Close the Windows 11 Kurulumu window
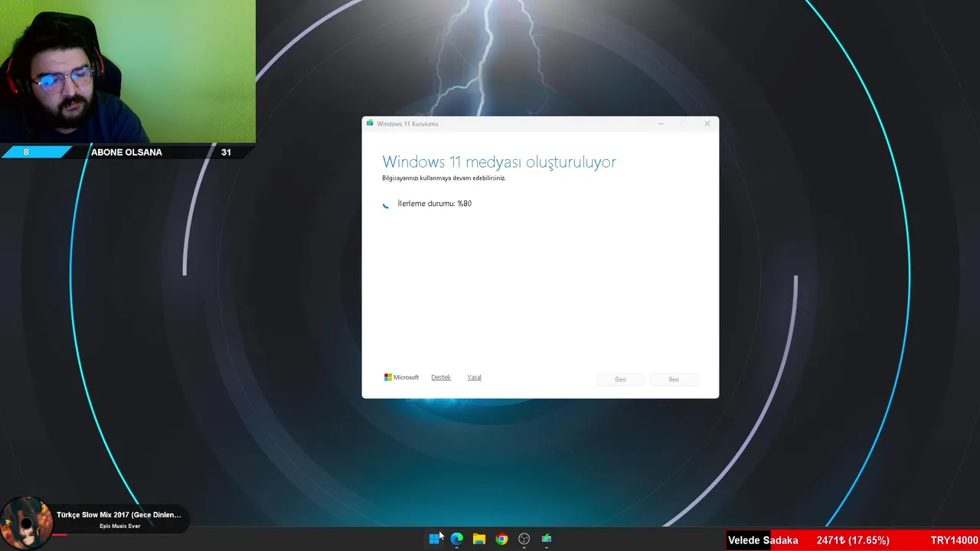 pyautogui.click(x=707, y=123)
